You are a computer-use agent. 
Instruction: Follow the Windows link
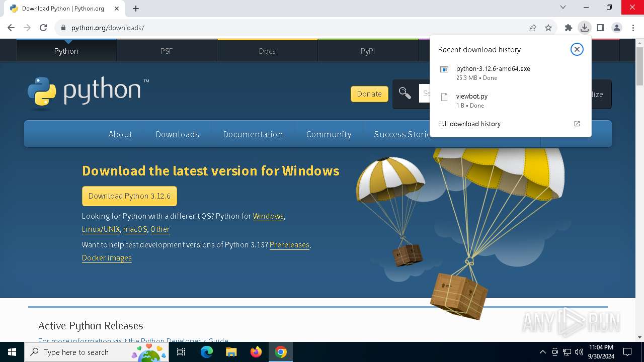(x=268, y=216)
